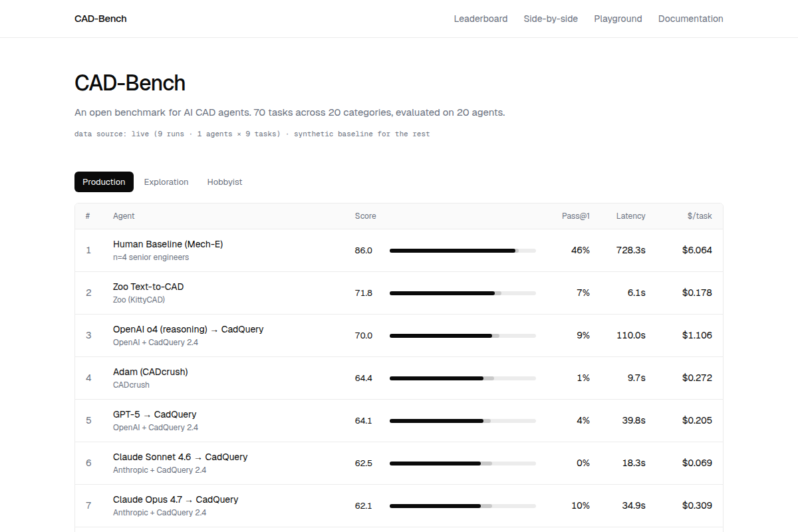Open the CAD-Bench home logo link
This screenshot has width=798, height=532.
[100, 19]
